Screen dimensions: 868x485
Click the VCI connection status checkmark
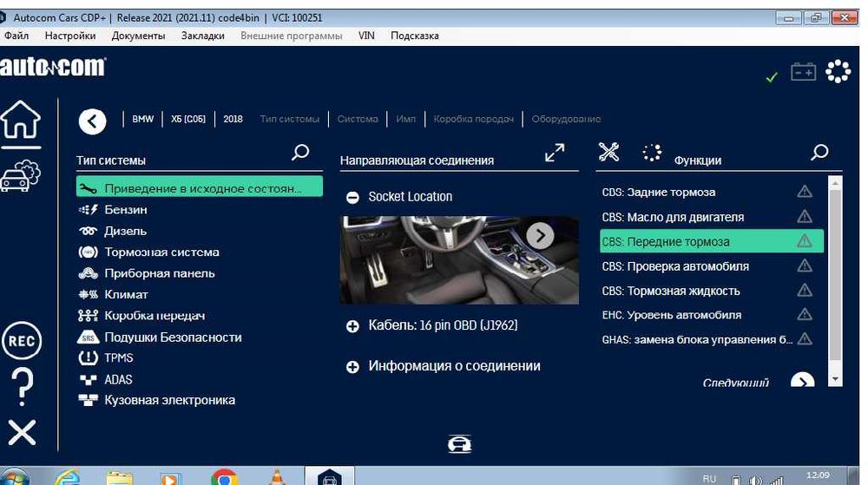point(772,77)
